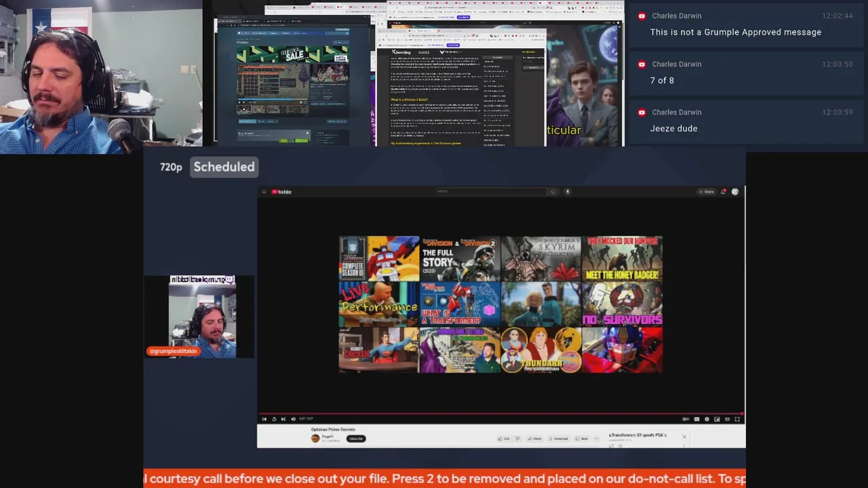Open YouTube notifications bell
The height and width of the screenshot is (488, 868).
pos(723,192)
